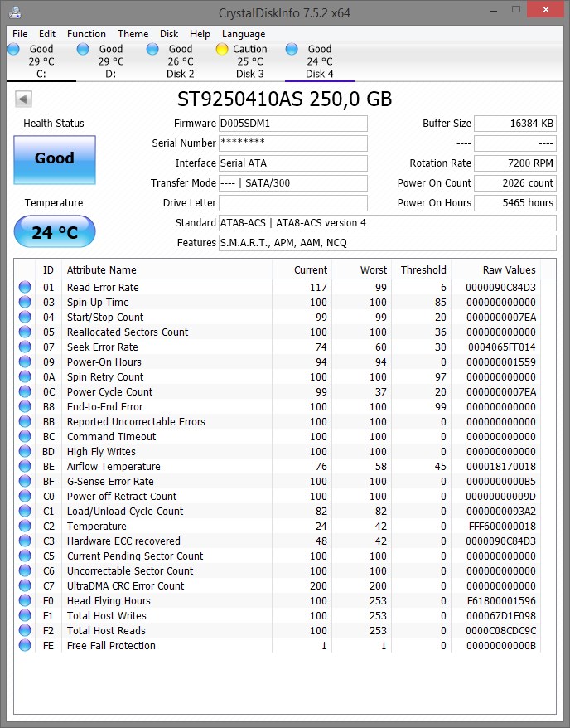Click the drive title ST9250410AS 250,0 GB
Viewport: 570px width, 728px height.
[284, 99]
